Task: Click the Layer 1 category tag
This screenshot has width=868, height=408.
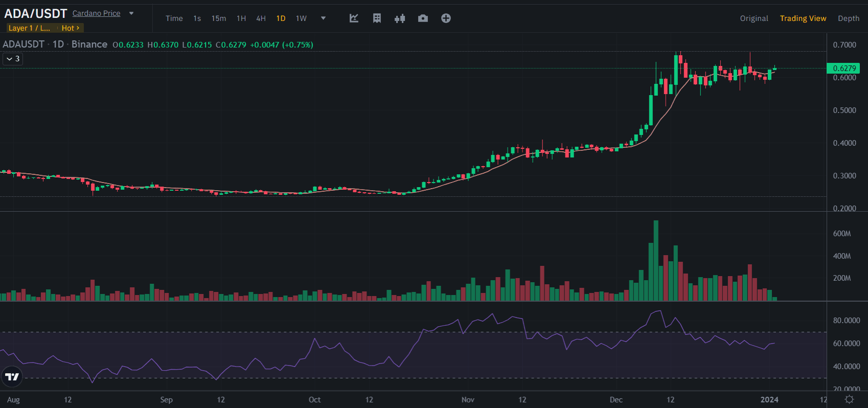Action: [29, 28]
